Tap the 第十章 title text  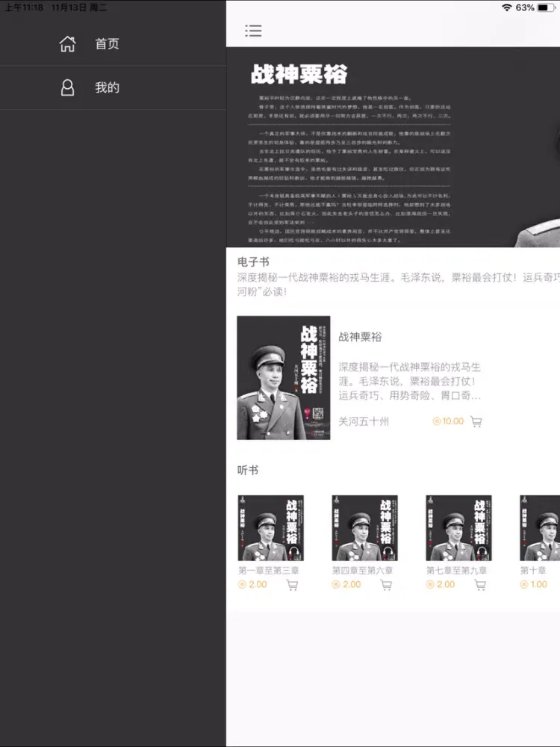coord(533,570)
